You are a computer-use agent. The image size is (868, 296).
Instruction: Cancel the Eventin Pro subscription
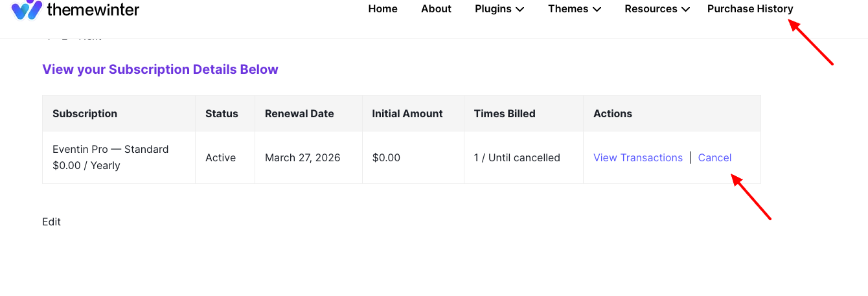tap(714, 157)
